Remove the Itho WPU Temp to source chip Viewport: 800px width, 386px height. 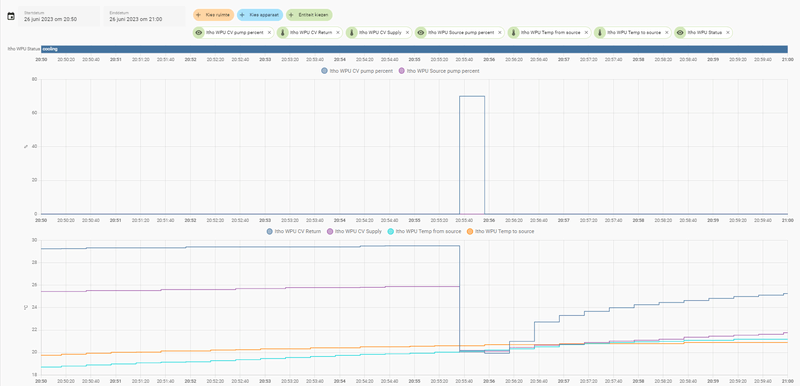point(667,33)
